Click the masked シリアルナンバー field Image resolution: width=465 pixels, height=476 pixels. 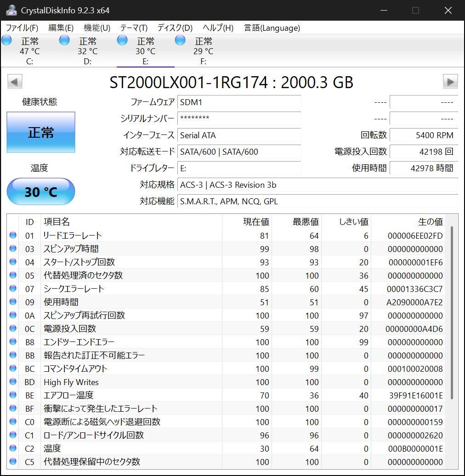tap(239, 119)
